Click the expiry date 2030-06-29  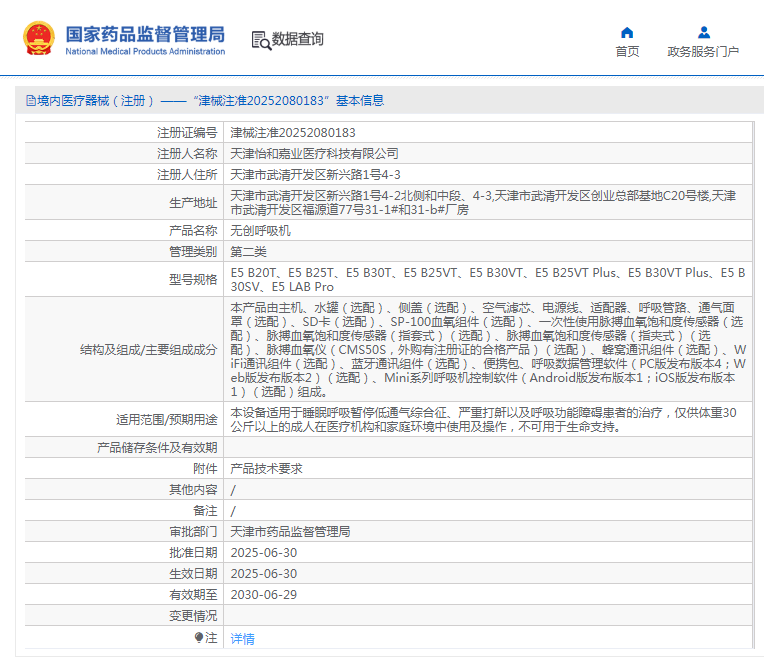(264, 594)
